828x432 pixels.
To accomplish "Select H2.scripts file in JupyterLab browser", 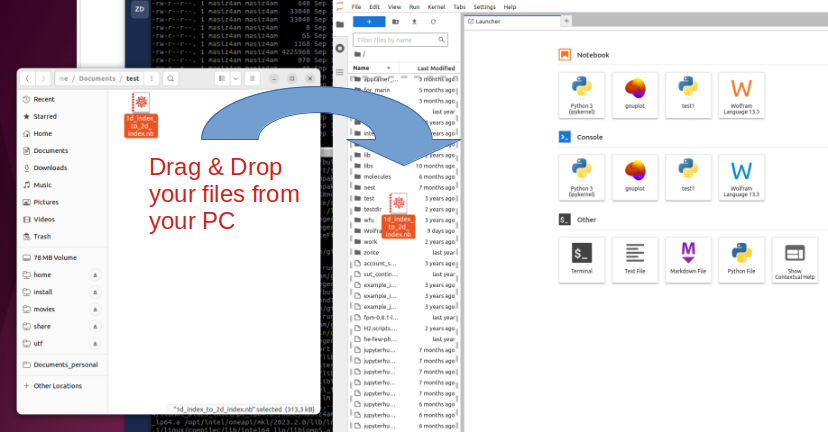I will pos(404,328).
